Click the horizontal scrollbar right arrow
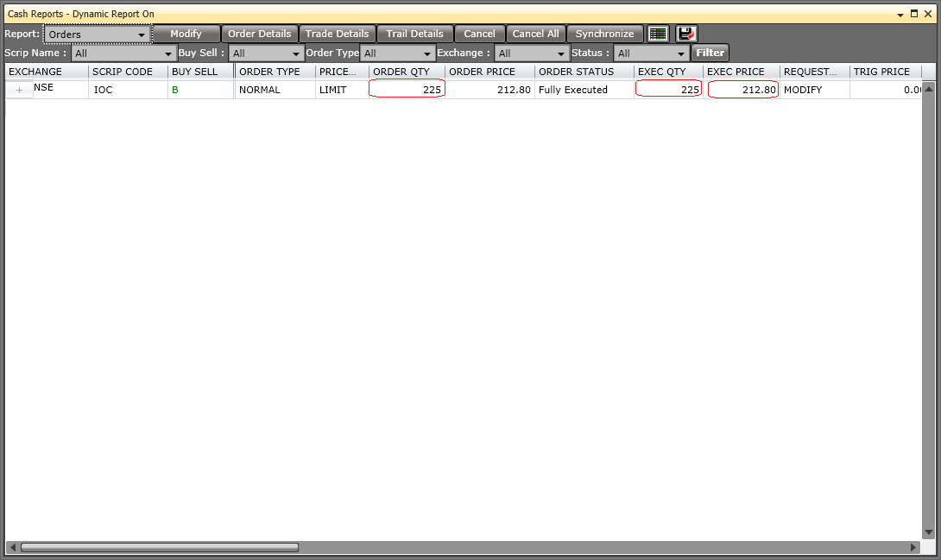 click(x=914, y=547)
